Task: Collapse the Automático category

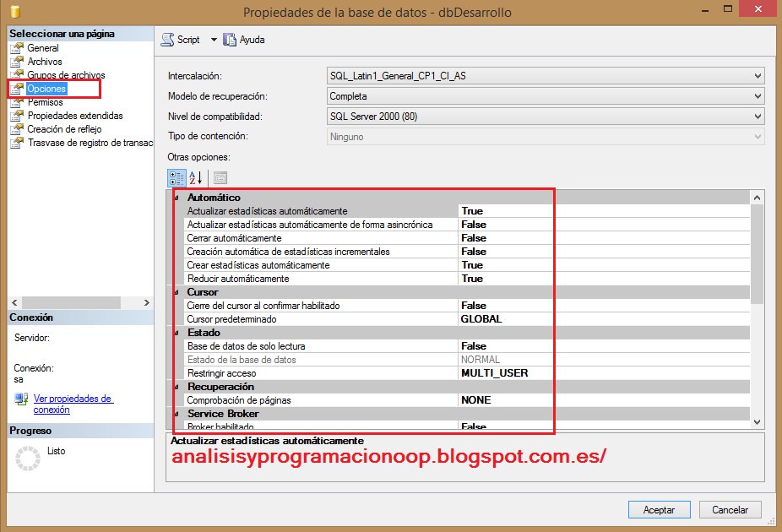Action: pyautogui.click(x=176, y=198)
